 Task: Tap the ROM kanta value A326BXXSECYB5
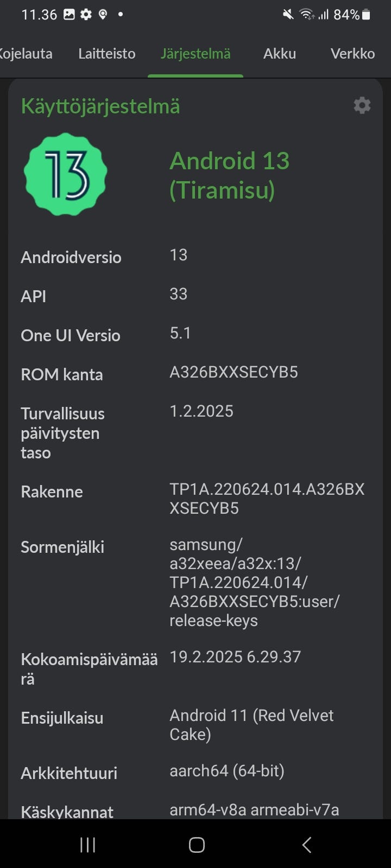point(234,372)
